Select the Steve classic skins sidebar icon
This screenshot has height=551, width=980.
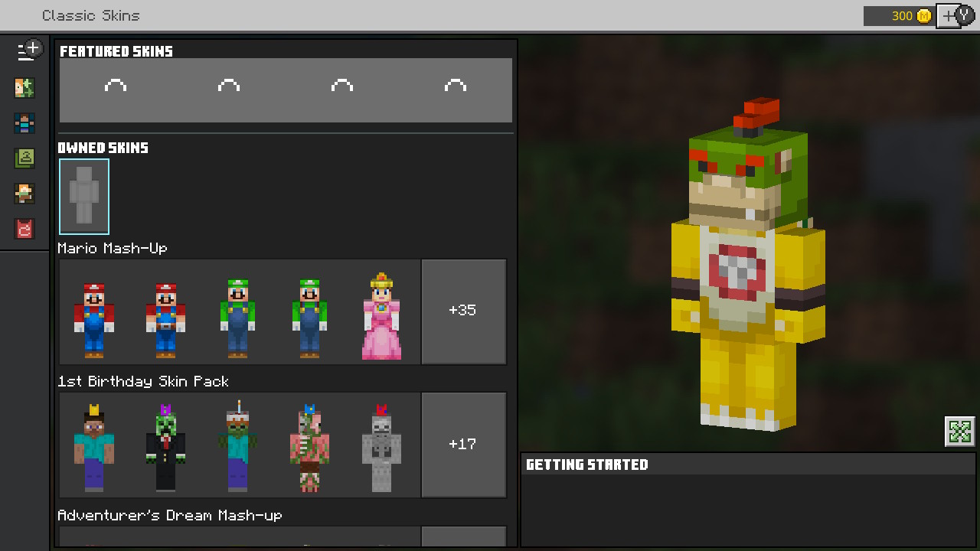point(24,122)
